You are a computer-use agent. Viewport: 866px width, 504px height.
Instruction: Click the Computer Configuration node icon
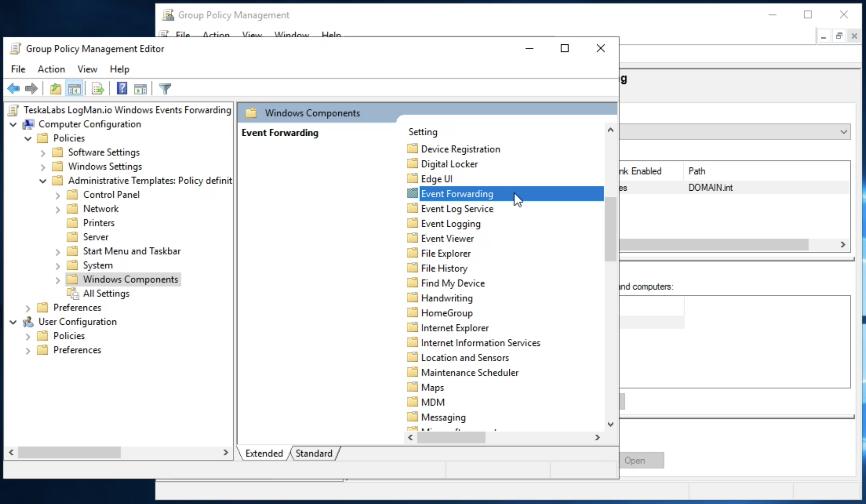coord(28,124)
